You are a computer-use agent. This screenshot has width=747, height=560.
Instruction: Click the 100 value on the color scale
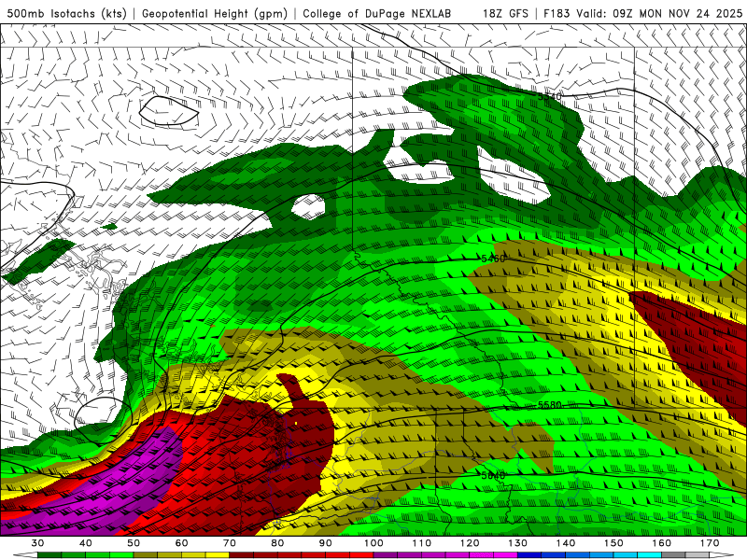(x=373, y=543)
